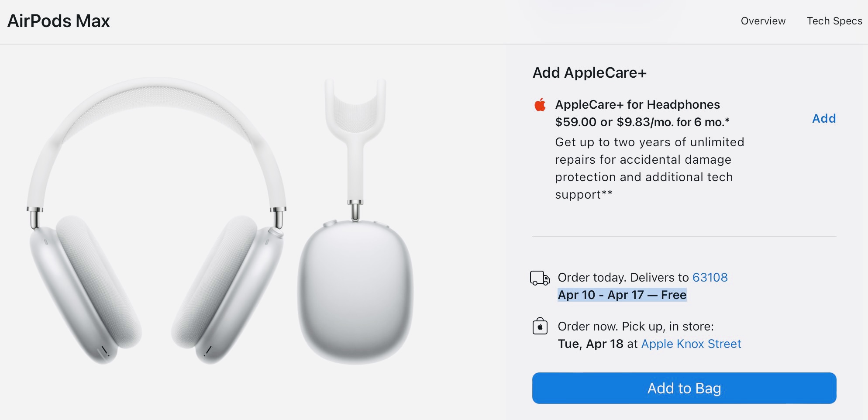The height and width of the screenshot is (420, 868).
Task: Click the AirPods Max page title
Action: tap(58, 20)
